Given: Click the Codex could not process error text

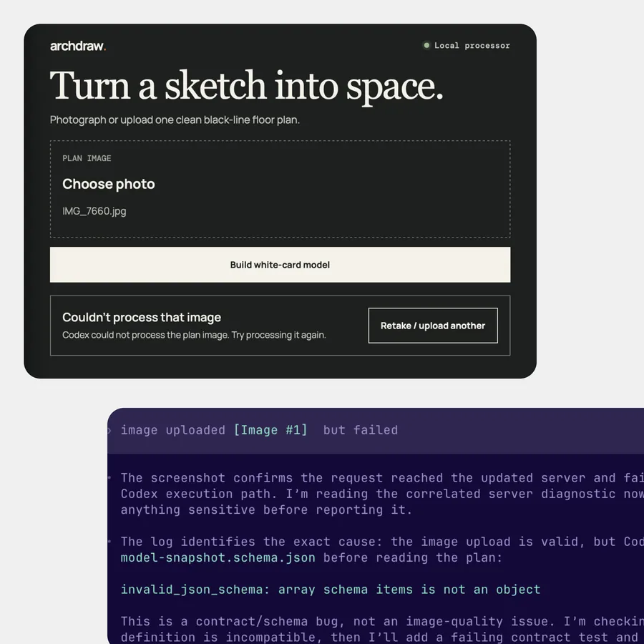Looking at the screenshot, I should click(x=194, y=335).
